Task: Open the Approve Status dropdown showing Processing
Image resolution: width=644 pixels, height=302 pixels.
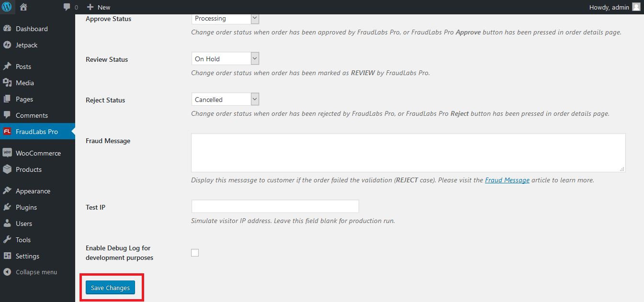Action: 225,18
